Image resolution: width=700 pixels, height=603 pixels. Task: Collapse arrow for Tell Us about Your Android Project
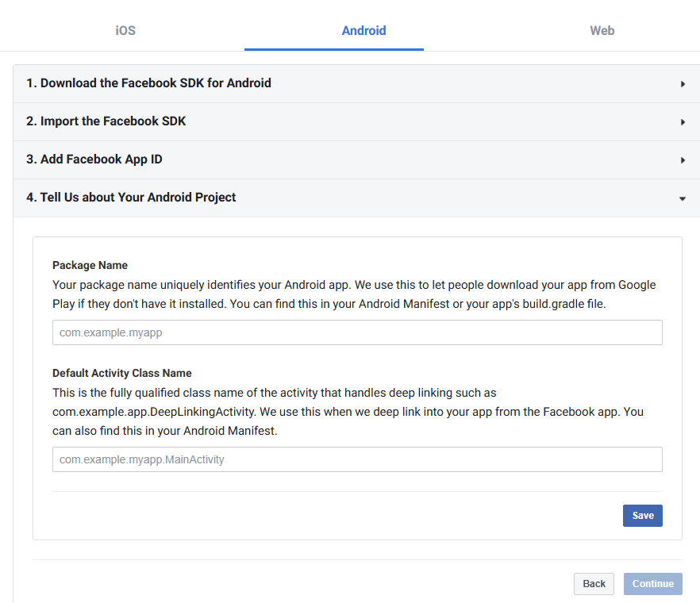point(683,198)
